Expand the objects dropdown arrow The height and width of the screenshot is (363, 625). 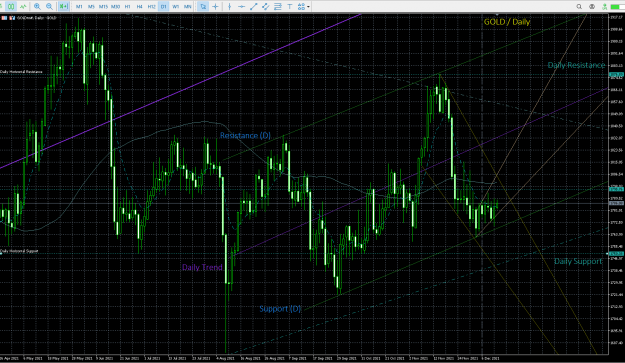pos(309,7)
